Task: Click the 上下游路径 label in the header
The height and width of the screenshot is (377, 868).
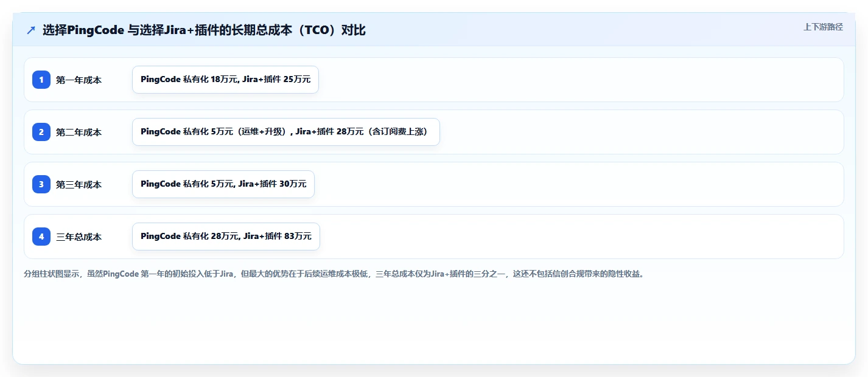Action: (x=823, y=27)
